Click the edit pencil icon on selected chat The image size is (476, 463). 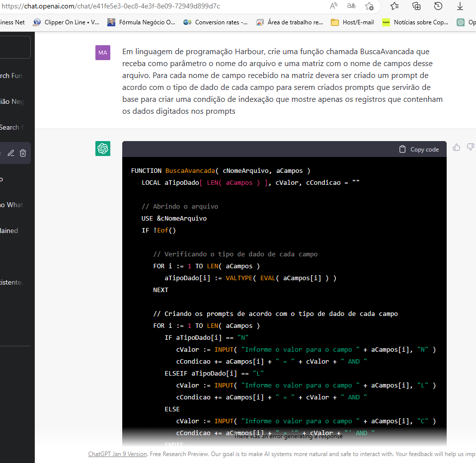pyautogui.click(x=10, y=153)
